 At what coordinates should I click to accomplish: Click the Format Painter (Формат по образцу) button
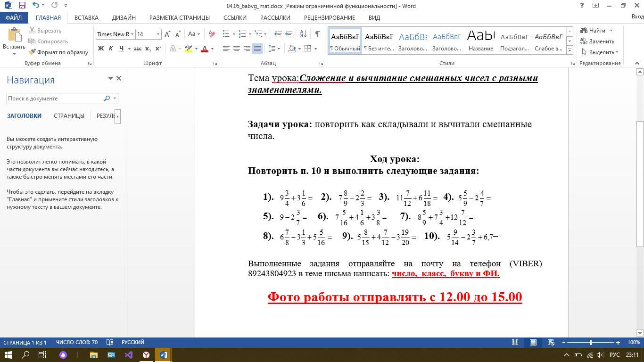[x=58, y=52]
